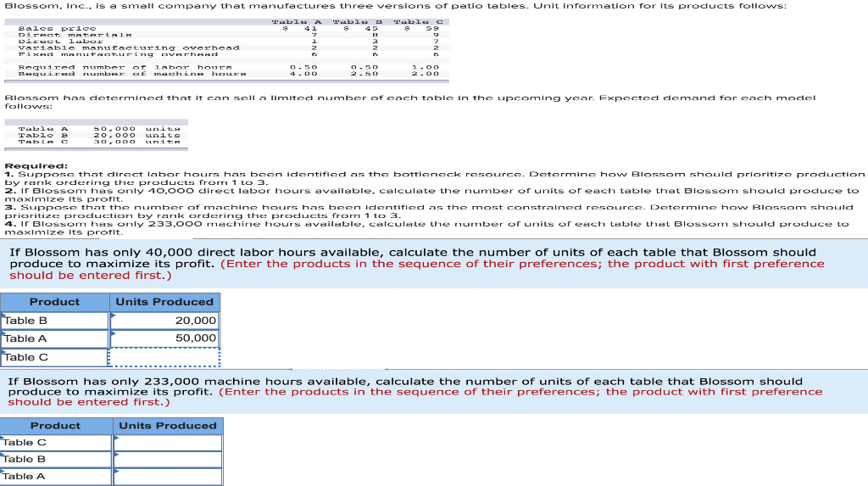Click units produced field for Table B in machine hours table
This screenshot has width=868, height=486.
click(168, 459)
